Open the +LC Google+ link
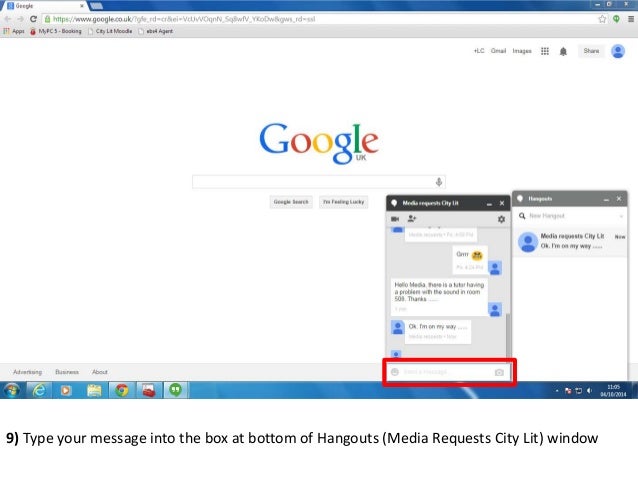 pyautogui.click(x=479, y=51)
